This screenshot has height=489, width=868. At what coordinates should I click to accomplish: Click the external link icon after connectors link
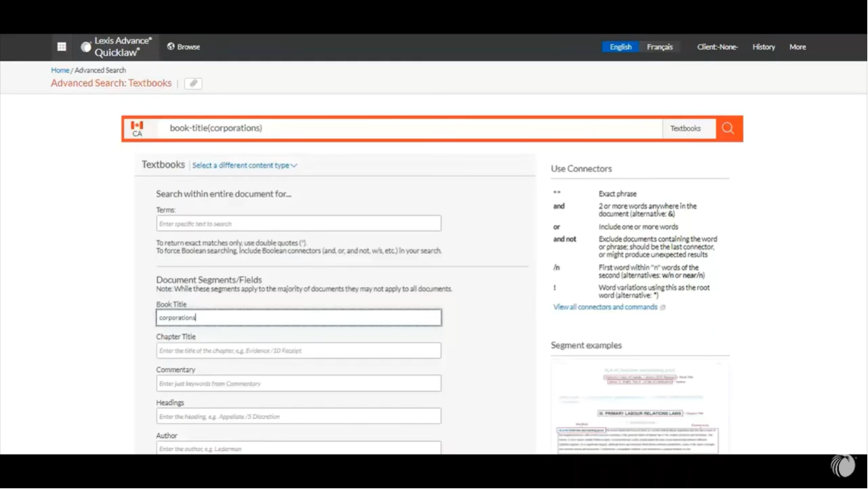(663, 308)
